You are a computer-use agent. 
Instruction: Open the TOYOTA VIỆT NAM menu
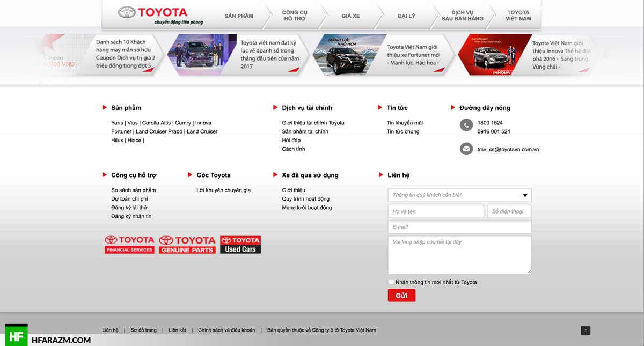518,16
